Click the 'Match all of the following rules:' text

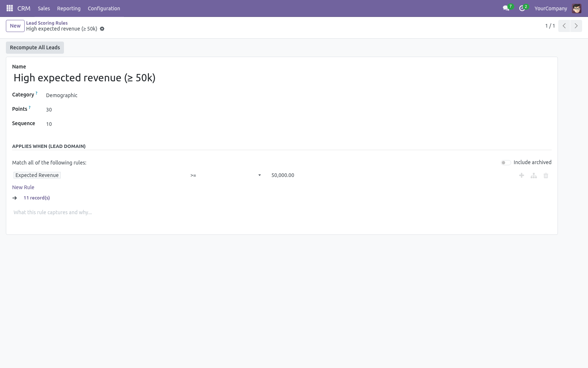49,163
